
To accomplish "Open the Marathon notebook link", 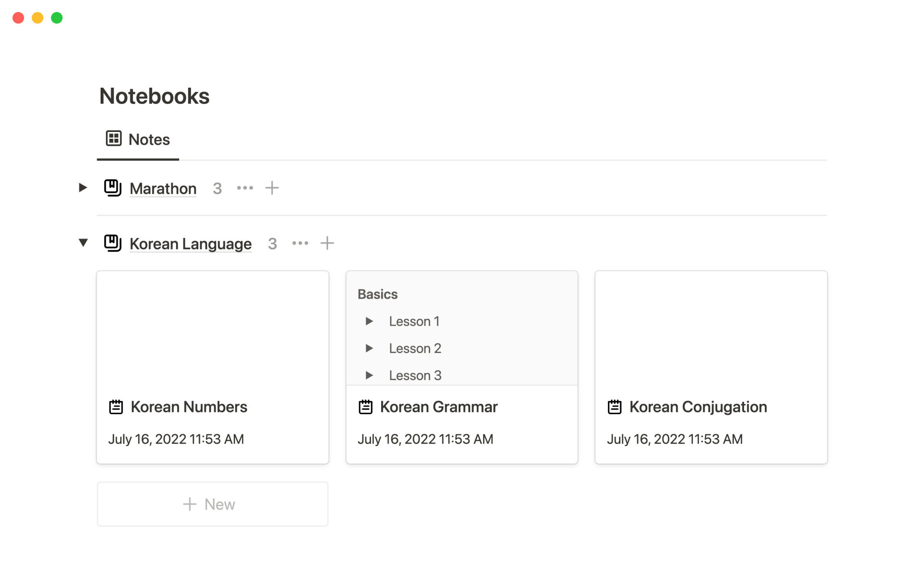I will [163, 188].
